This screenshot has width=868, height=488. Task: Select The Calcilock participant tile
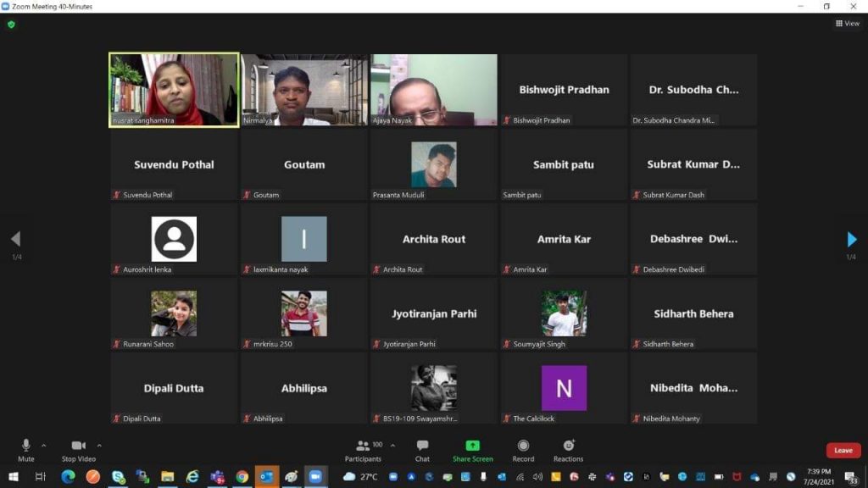(564, 388)
